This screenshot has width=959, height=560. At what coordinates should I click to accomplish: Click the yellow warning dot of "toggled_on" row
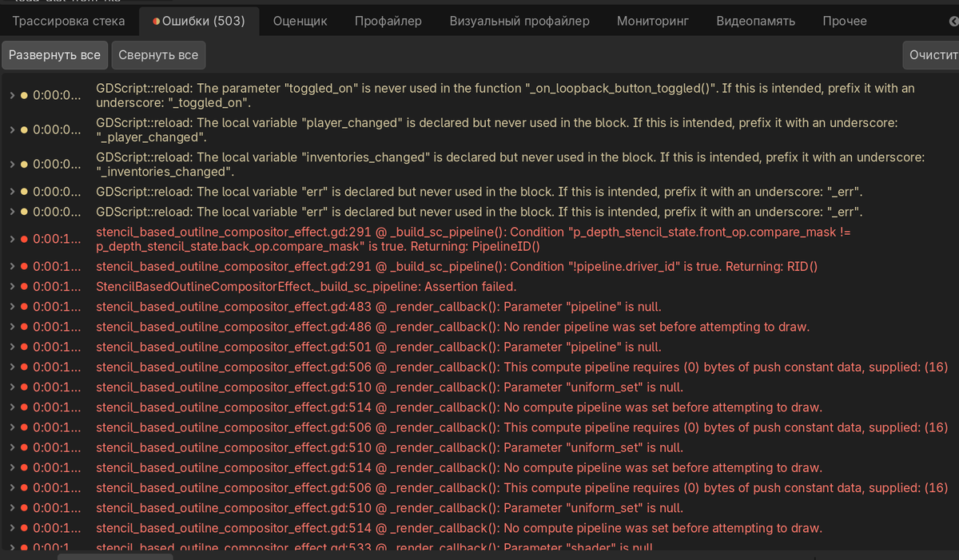point(24,96)
